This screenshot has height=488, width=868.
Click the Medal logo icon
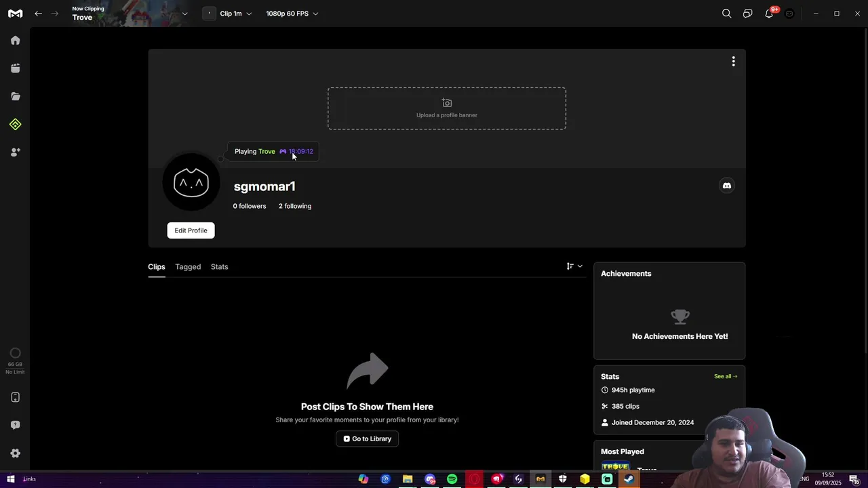click(x=15, y=14)
